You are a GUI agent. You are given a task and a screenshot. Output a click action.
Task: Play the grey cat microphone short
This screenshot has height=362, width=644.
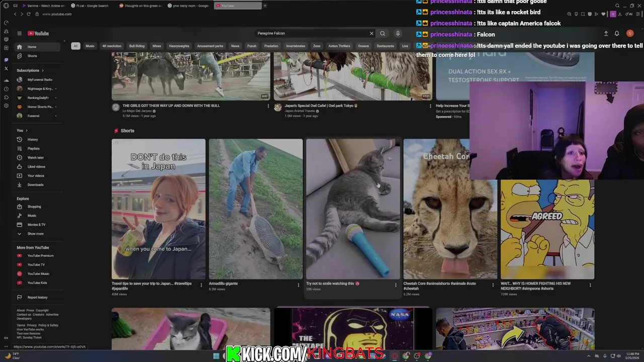[353, 209]
